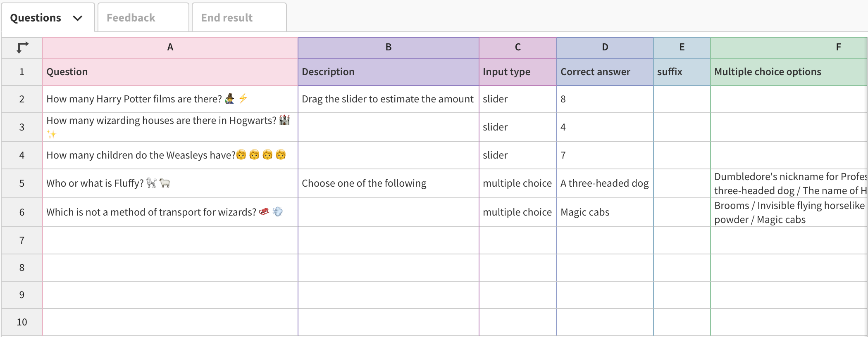Screen dimensions: 868x337
Task: Select column E header
Action: pos(682,47)
